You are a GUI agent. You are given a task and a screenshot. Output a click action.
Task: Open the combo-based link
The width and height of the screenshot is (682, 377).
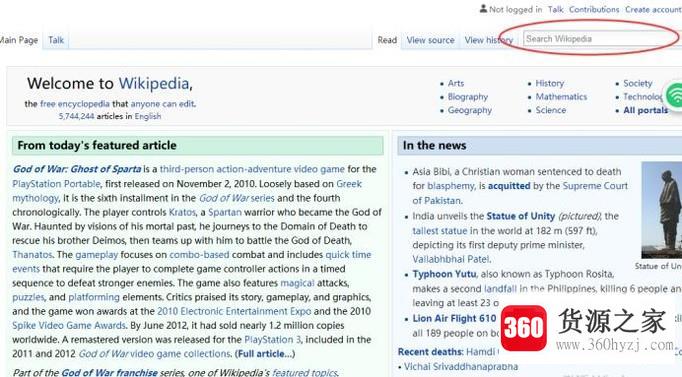pos(199,255)
